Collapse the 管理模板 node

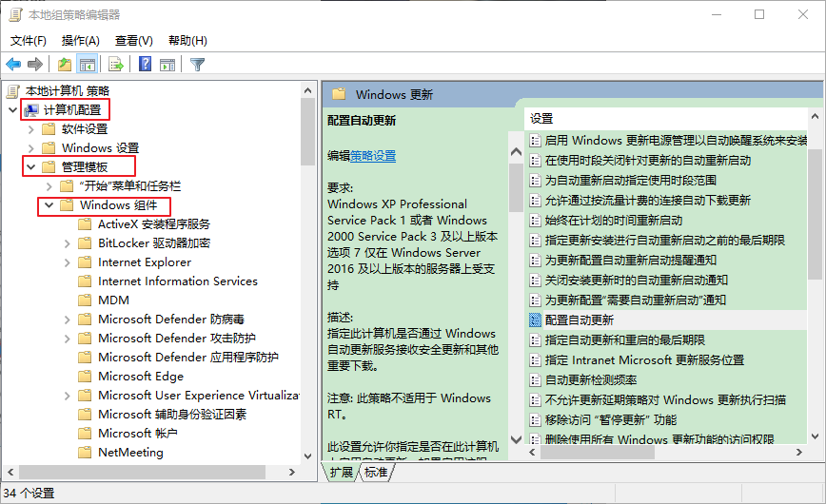pos(31,167)
